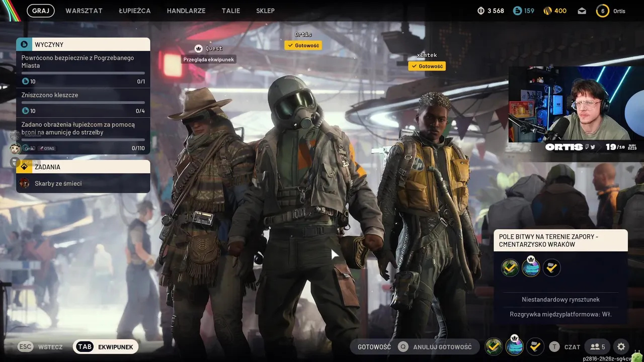Click reward icon under Pogrzebanego Miasta feat

pyautogui.click(x=26, y=81)
